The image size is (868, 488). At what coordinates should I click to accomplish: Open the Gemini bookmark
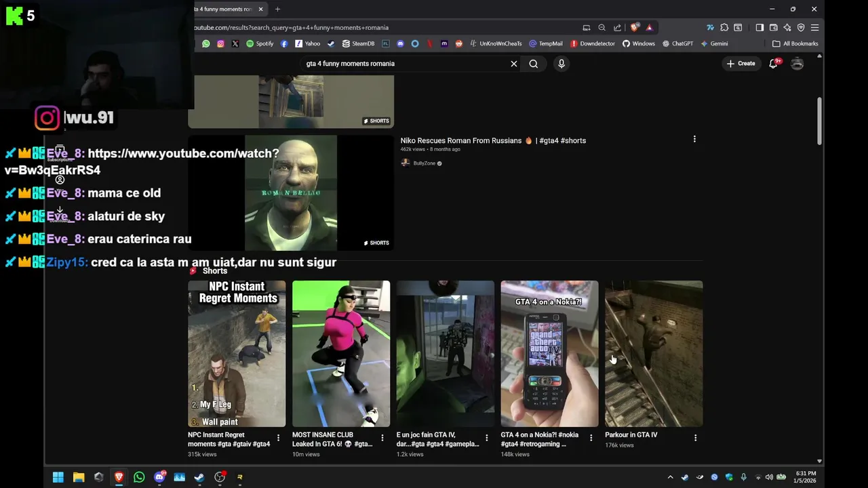coord(715,43)
